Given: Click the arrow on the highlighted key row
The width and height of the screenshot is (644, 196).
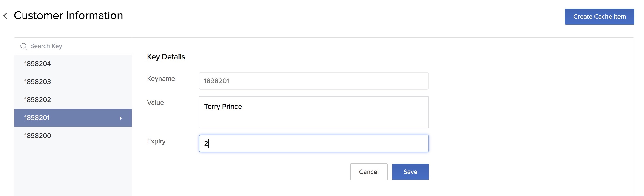Looking at the screenshot, I should pos(121,118).
